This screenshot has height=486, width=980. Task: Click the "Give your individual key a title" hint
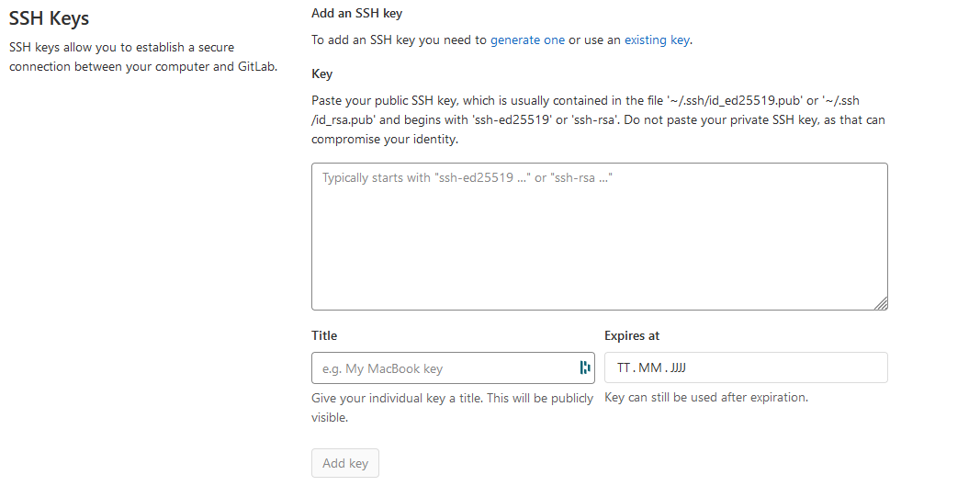(453, 407)
